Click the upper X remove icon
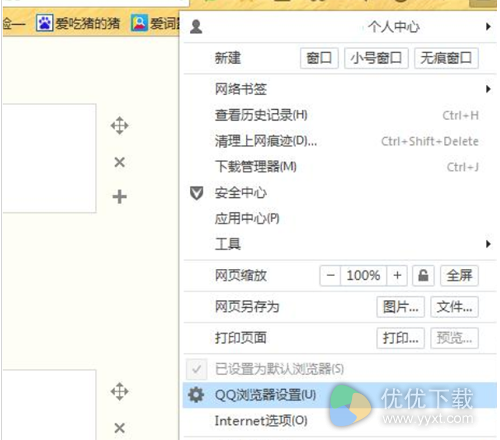 (119, 162)
